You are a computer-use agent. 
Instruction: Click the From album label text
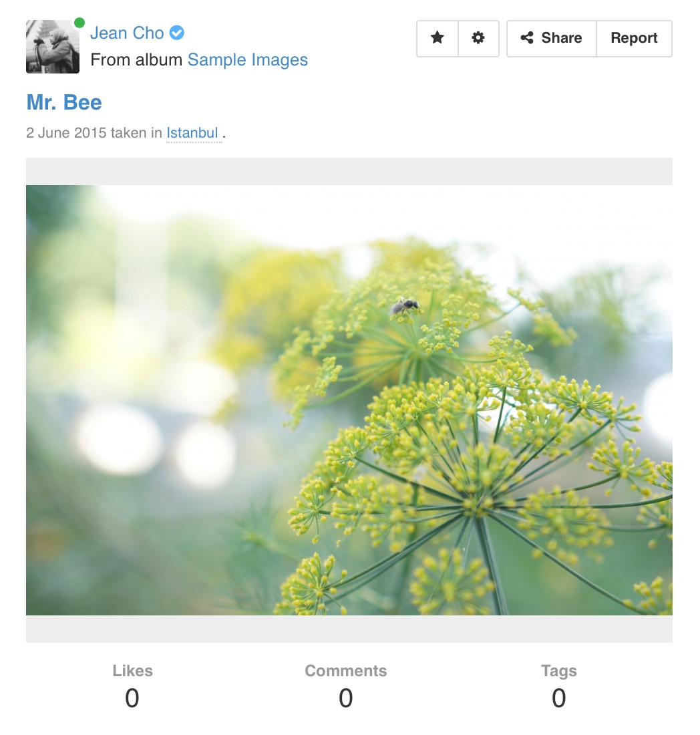136,60
